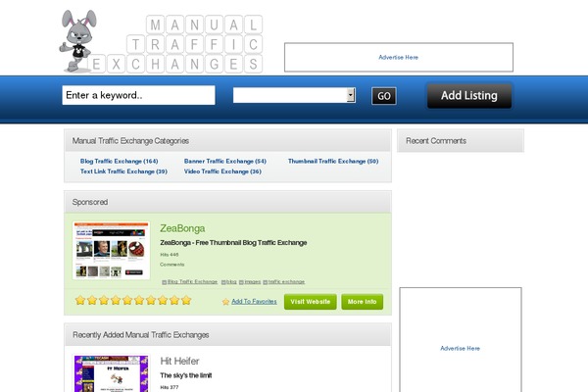The image size is (588, 392).
Task: Click the Comments text under ZeaBonga
Action: coord(172,265)
